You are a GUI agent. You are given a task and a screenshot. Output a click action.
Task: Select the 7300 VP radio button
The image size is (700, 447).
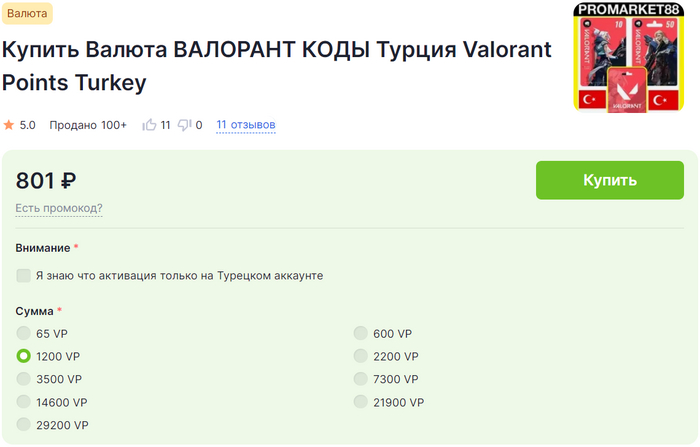coord(361,379)
